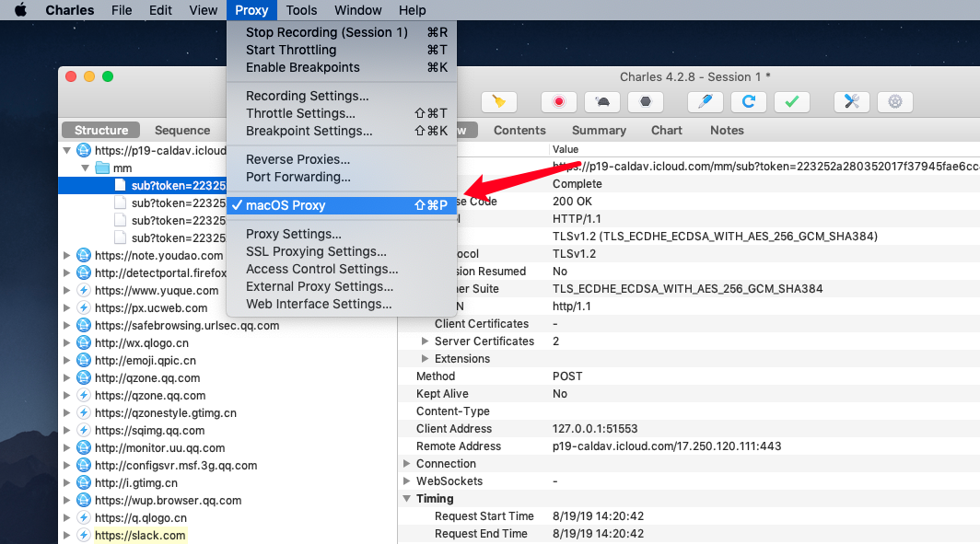Expand the WebSockets row
Viewport: 980px width, 544px height.
[x=407, y=480]
